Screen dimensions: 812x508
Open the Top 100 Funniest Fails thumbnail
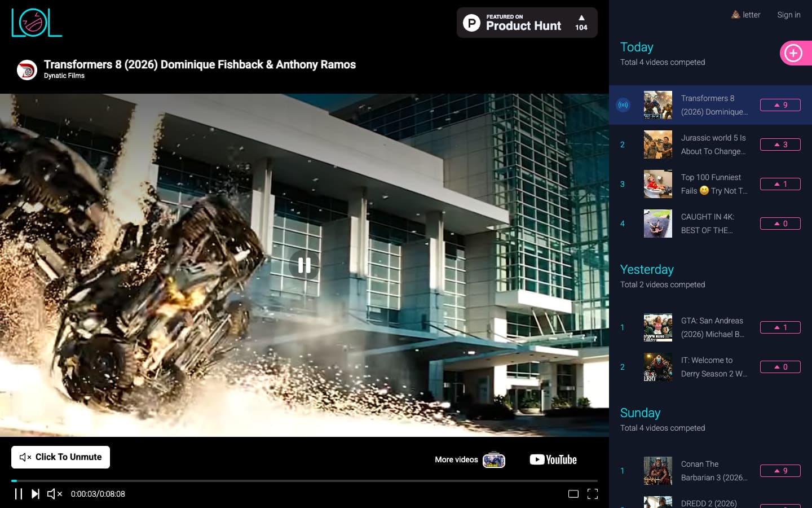(658, 184)
